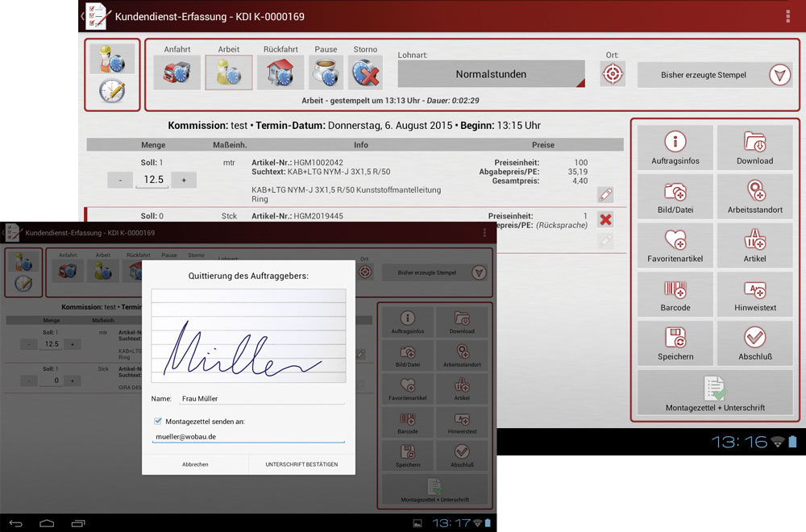The height and width of the screenshot is (532, 806).
Task: Edit the 12.5 quantity field
Action: point(152,180)
